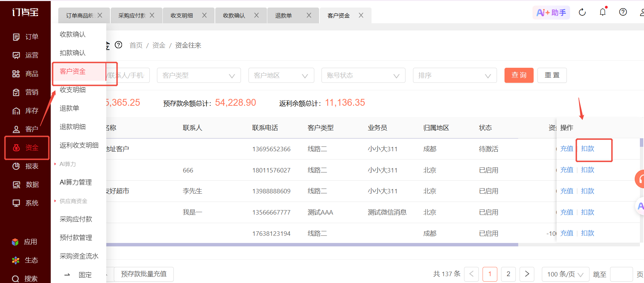Open the 报表 sidebar module
The image size is (644, 283).
[25, 166]
